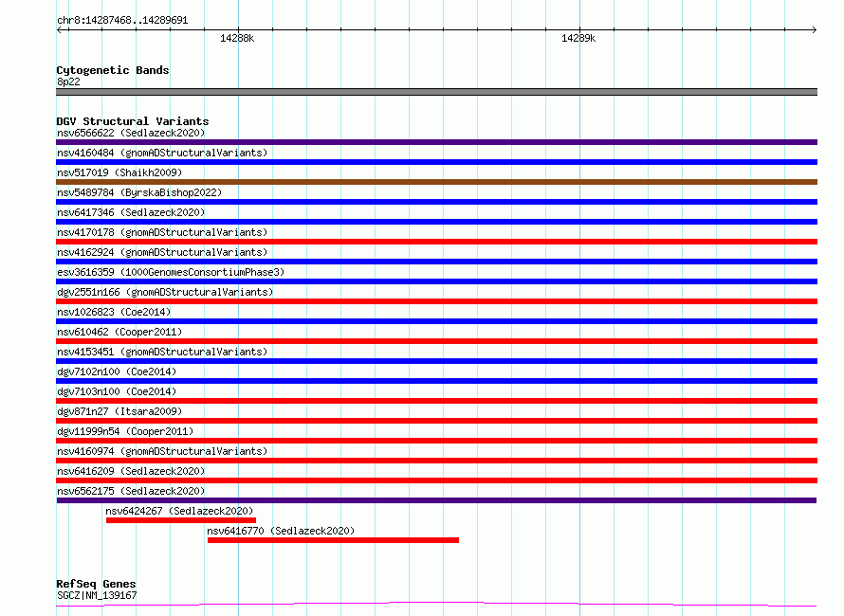
Task: Select variant label nsv6417346 (Sedlazeck2020)
Action: tap(131, 212)
